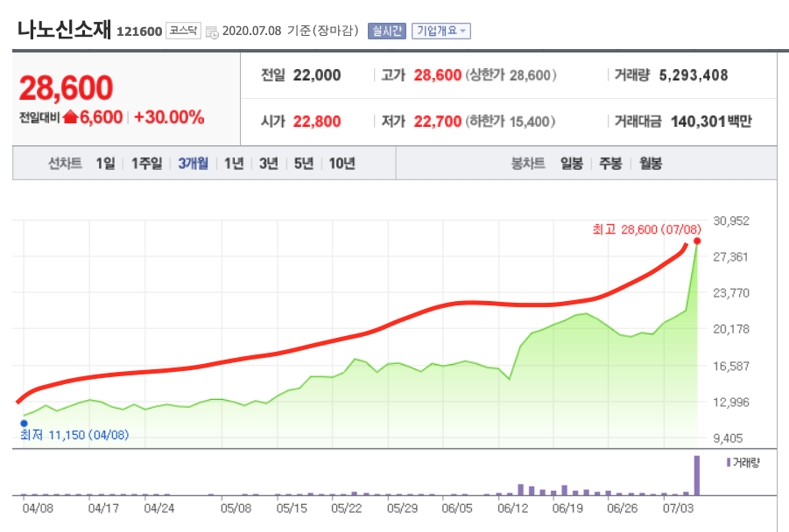Show the 월봉 monthly candle chart

tap(651, 164)
